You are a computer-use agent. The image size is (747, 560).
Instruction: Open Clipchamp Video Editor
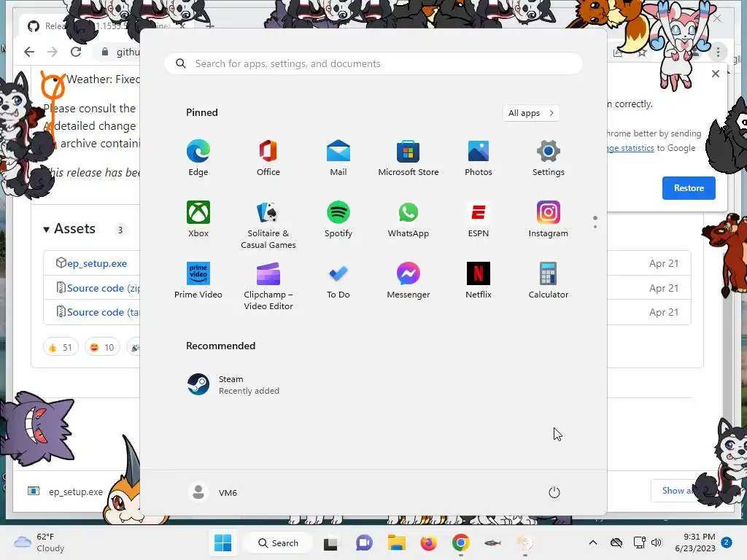(x=268, y=286)
